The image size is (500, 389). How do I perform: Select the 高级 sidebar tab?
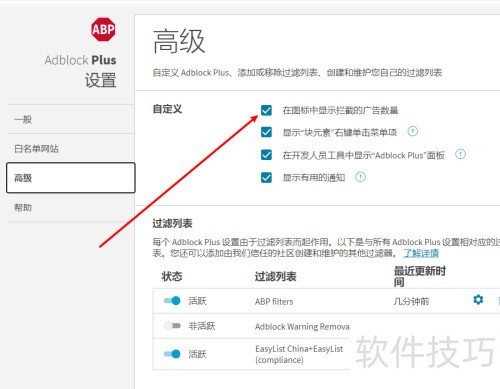[x=71, y=178]
